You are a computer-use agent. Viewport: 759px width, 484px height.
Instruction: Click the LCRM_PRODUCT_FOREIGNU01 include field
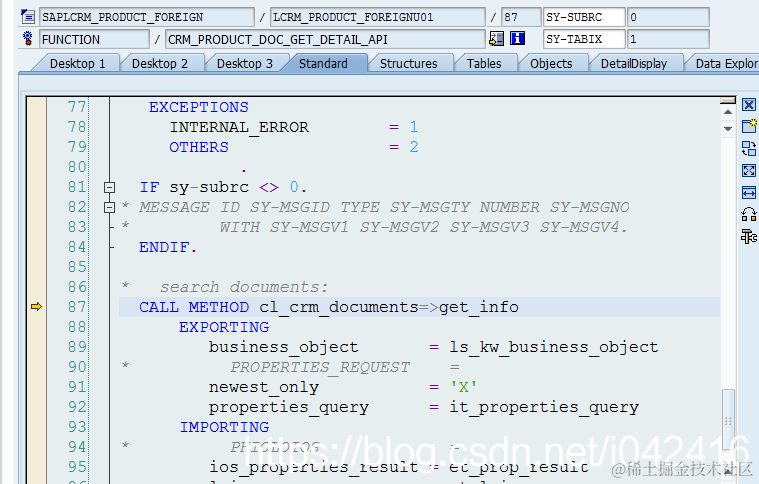click(x=378, y=17)
